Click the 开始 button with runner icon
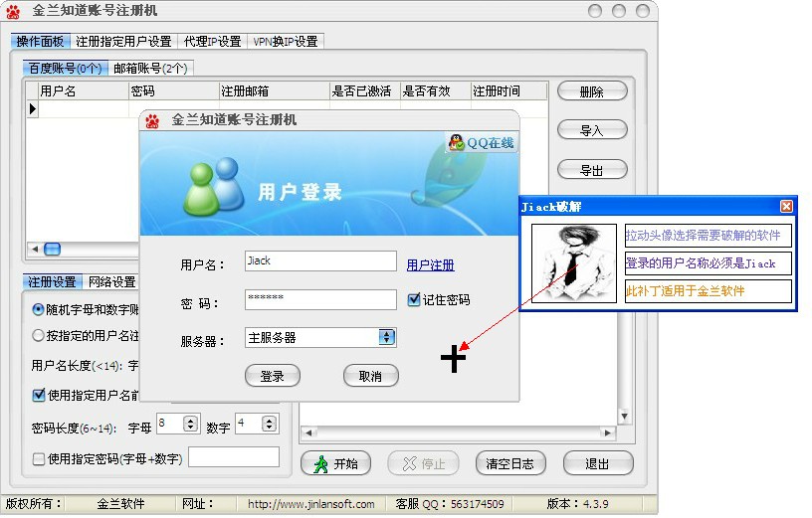 pos(335,463)
